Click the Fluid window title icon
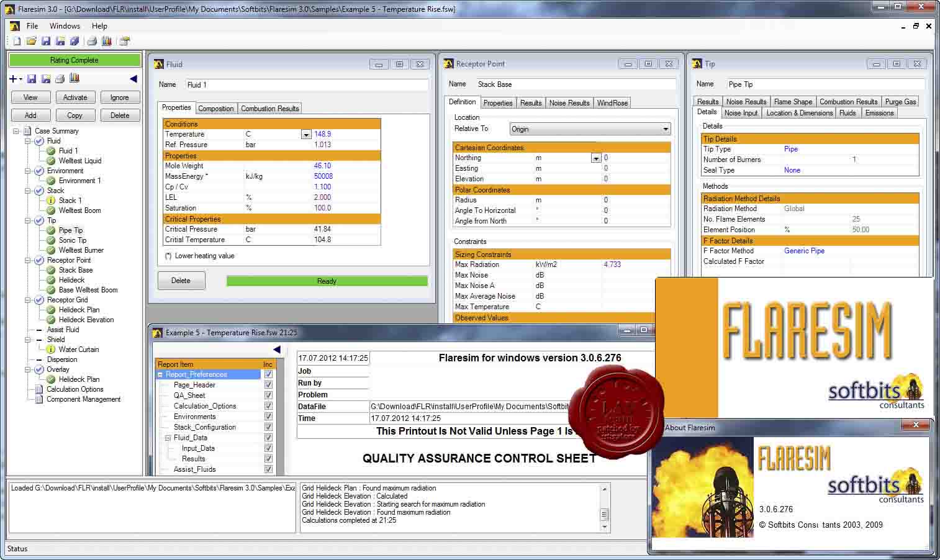 click(x=158, y=64)
